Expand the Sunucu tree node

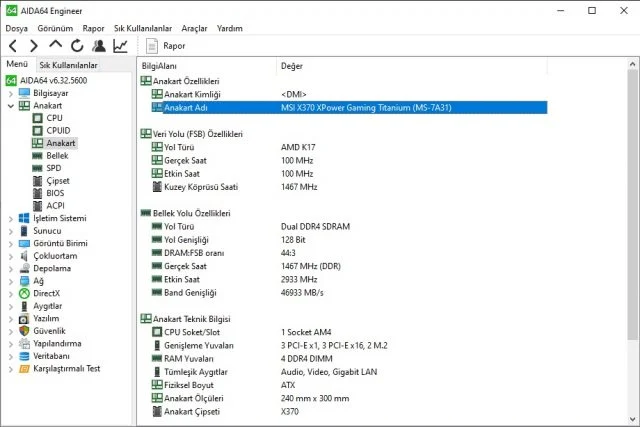pos(11,231)
